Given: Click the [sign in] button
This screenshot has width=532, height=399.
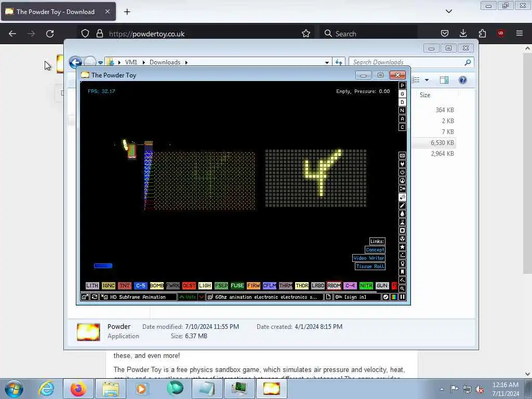Looking at the screenshot, I should (357, 297).
